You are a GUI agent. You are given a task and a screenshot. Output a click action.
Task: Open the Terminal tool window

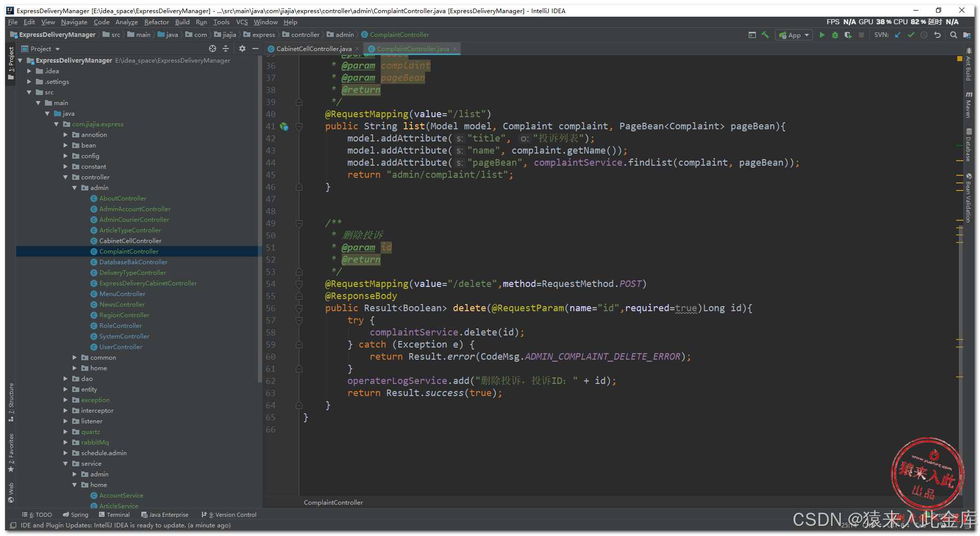115,515
